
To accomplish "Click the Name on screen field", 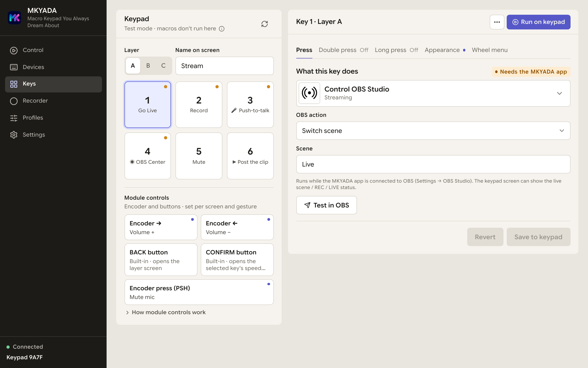I will pos(224,66).
